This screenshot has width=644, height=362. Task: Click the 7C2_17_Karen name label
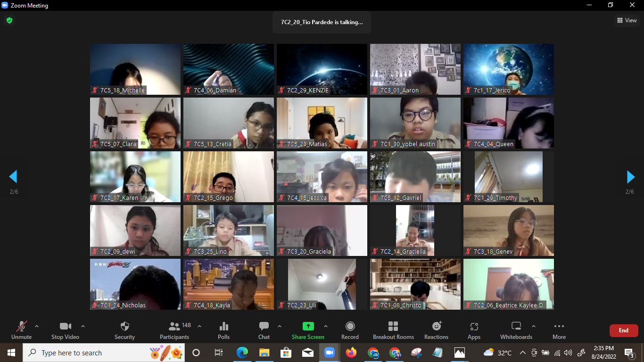(x=119, y=197)
